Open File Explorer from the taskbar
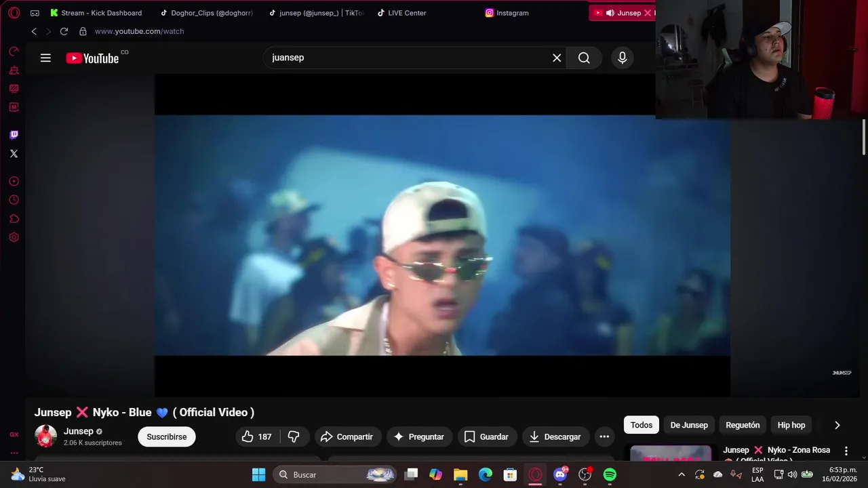Viewport: 868px width, 488px height. pos(460,474)
